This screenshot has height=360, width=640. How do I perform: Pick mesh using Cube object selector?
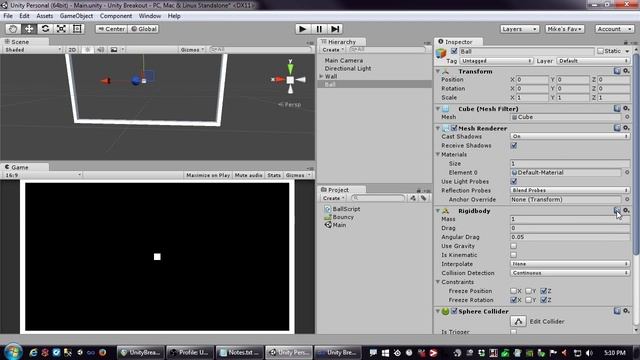[627, 117]
